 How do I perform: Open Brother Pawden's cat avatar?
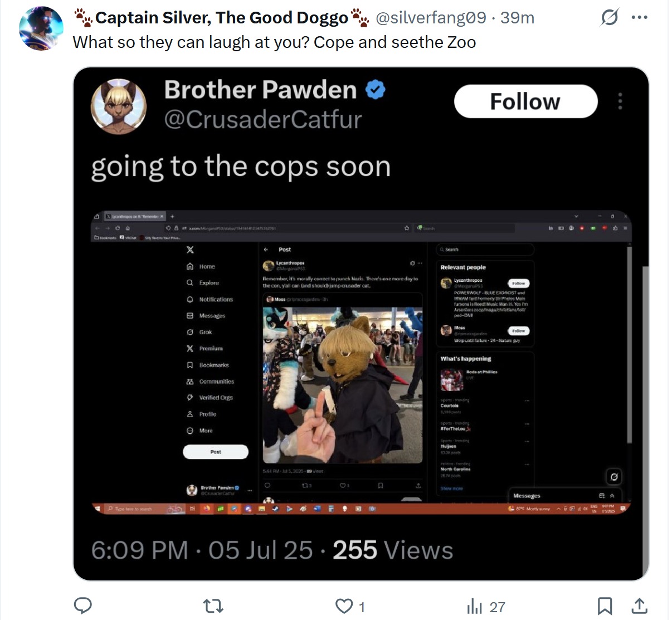[119, 106]
